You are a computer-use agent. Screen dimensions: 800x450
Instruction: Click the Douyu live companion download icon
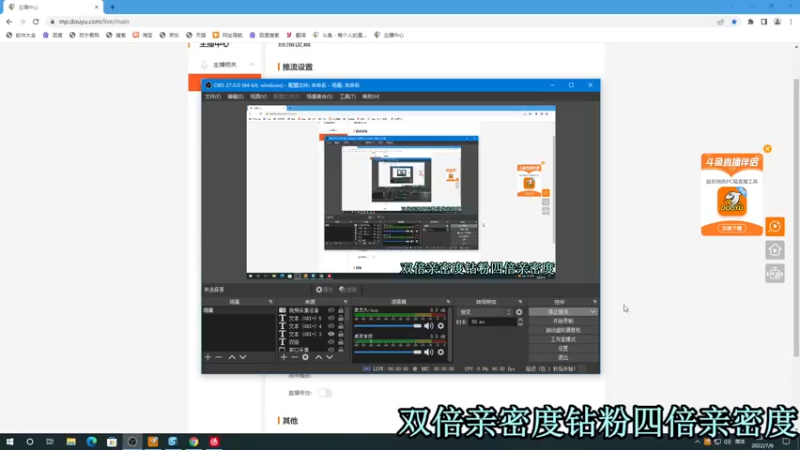click(732, 202)
